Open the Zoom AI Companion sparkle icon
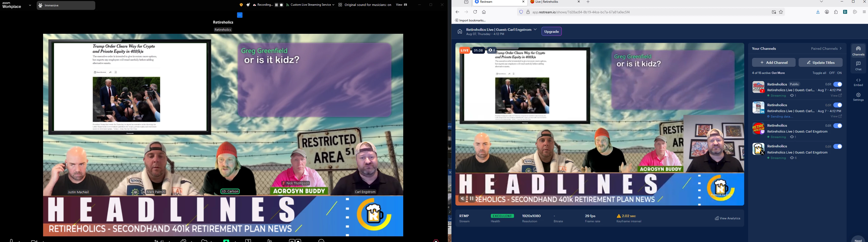This screenshot has height=242, width=868. (x=248, y=5)
